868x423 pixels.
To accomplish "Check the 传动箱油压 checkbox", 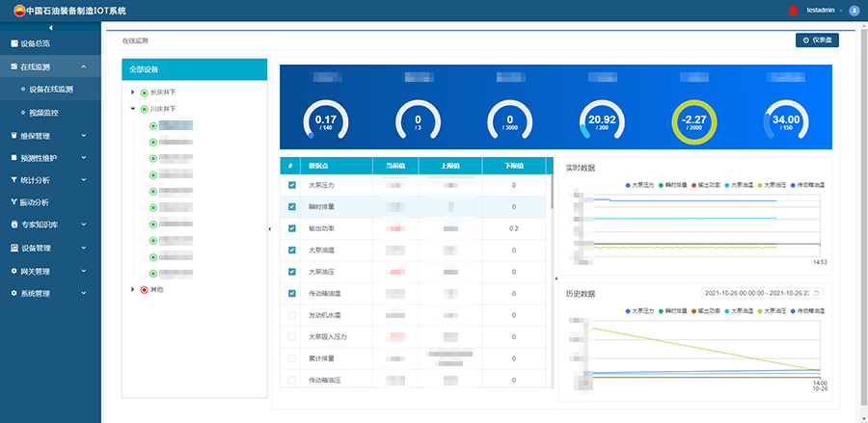I will tap(291, 380).
